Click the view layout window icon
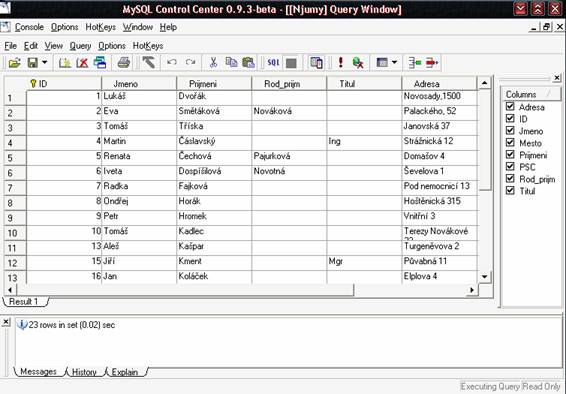 (382, 63)
